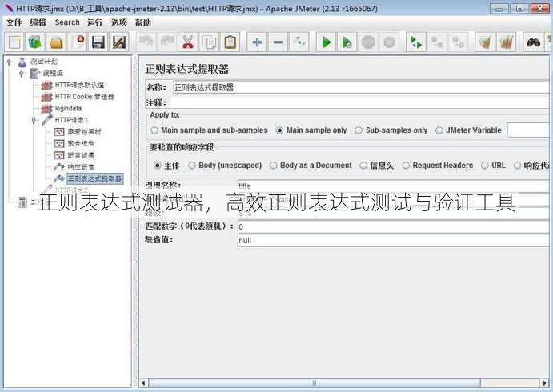Click the Toggle enable/disable toolbar icon

[299, 42]
